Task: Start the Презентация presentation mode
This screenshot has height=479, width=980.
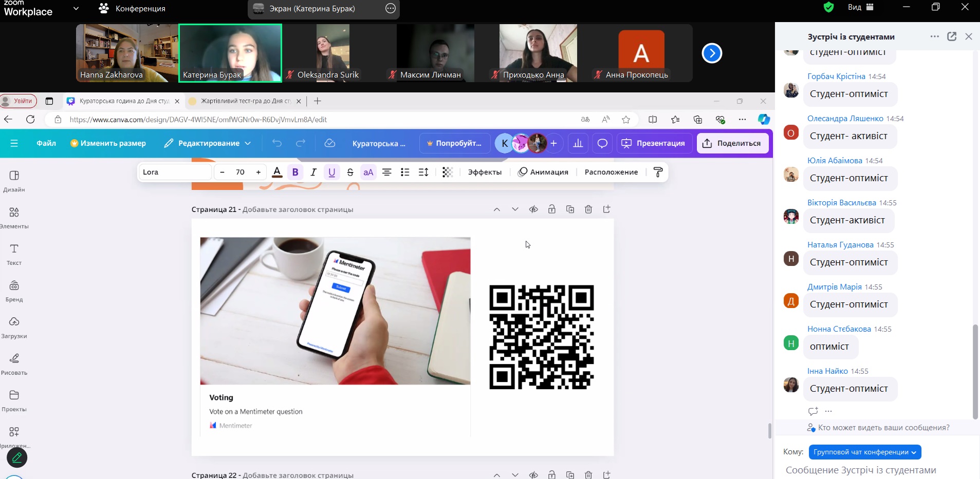Action: 654,143
